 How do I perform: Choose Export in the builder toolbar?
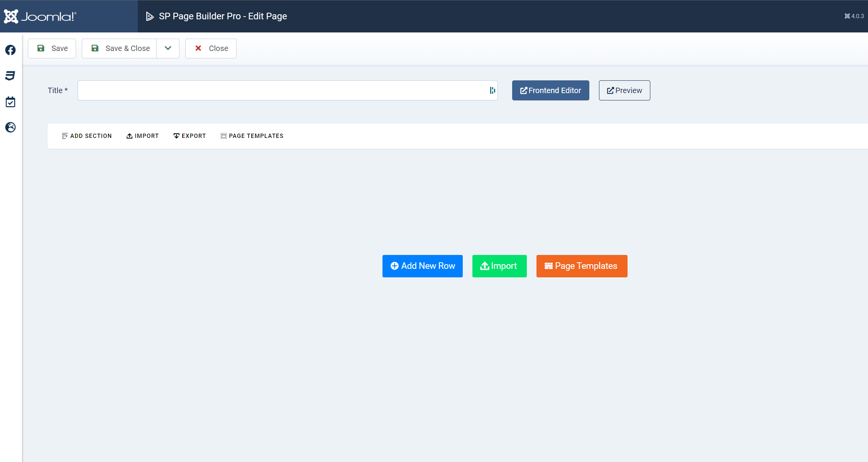coord(190,136)
